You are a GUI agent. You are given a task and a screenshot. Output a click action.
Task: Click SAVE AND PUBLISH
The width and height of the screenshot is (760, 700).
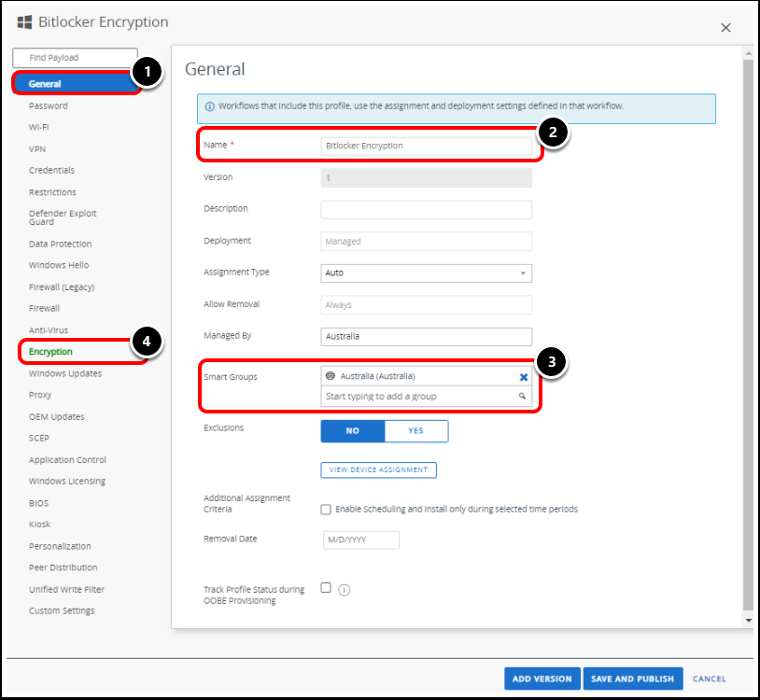pyautogui.click(x=633, y=679)
